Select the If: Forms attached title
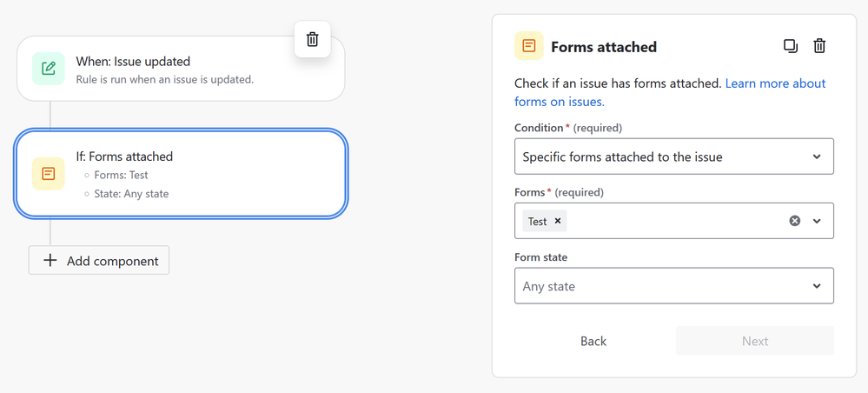 pyautogui.click(x=124, y=157)
